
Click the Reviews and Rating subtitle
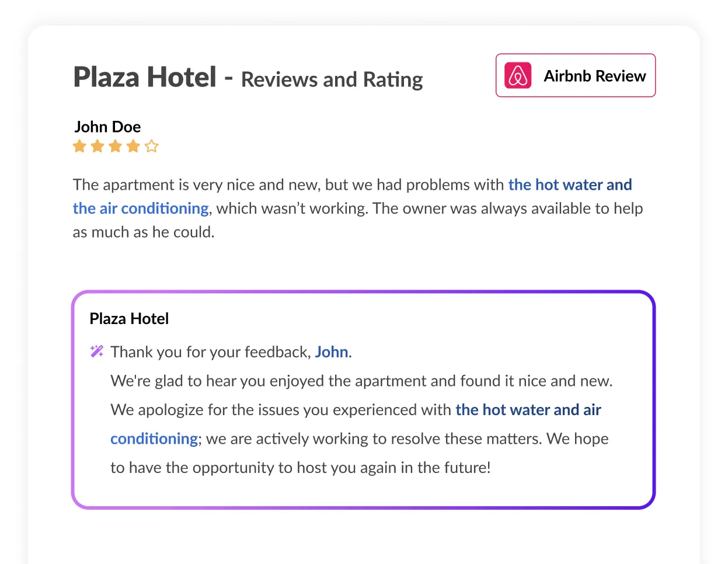click(332, 79)
